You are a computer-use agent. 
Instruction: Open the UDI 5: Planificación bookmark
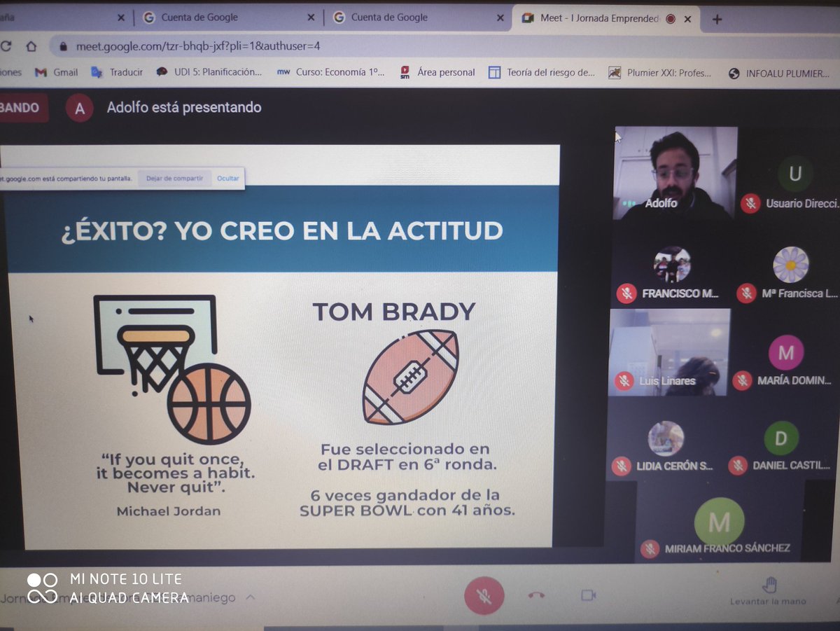click(x=209, y=72)
